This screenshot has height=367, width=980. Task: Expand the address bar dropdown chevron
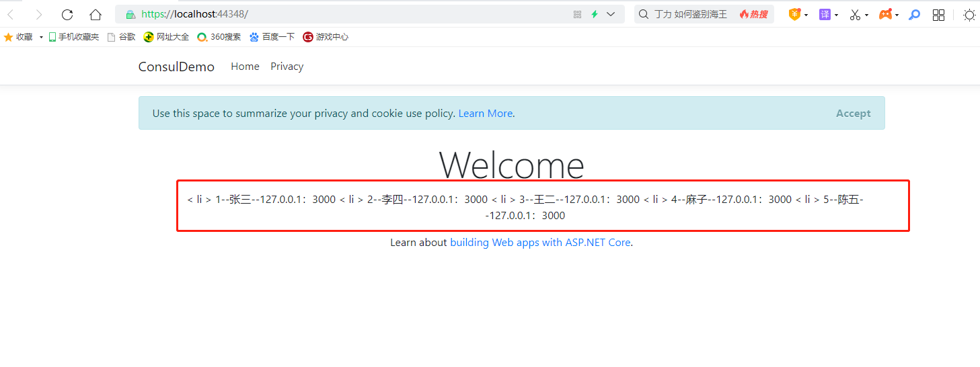point(611,14)
